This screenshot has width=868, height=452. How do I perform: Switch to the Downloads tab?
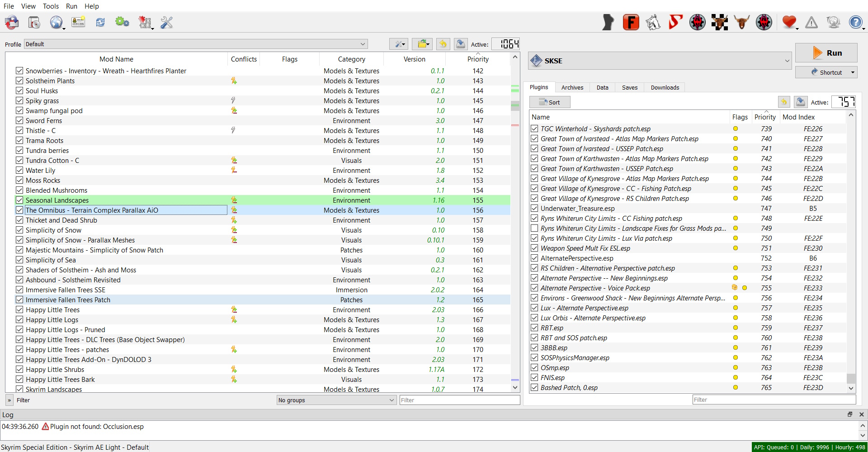point(665,87)
